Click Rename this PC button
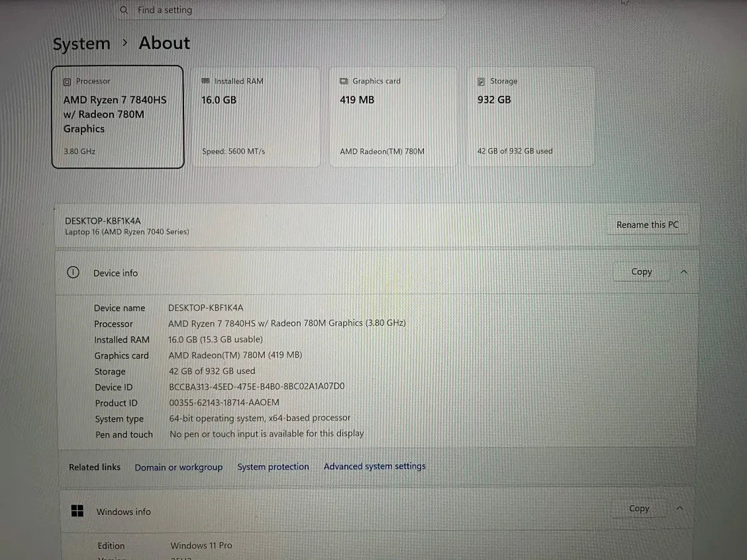The width and height of the screenshot is (747, 560). [647, 224]
